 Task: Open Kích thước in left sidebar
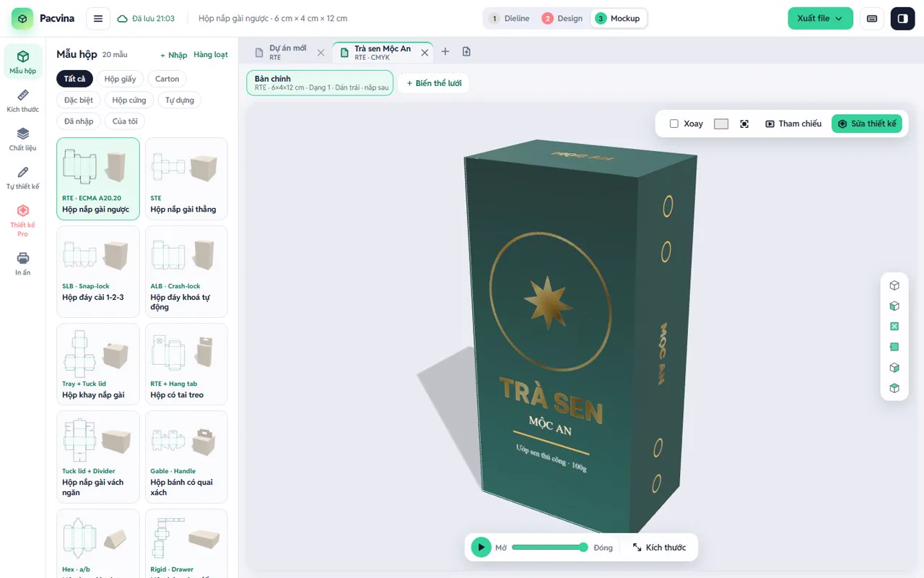point(23,101)
